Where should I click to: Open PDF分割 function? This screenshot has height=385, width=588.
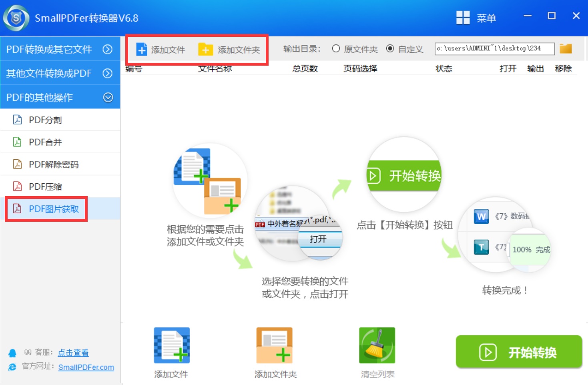[x=60, y=120]
